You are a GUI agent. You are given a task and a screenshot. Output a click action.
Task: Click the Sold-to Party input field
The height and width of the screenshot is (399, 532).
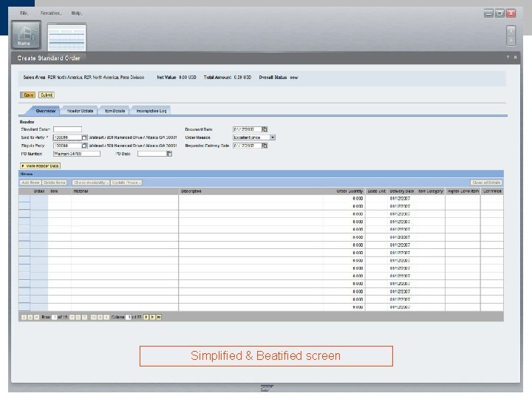pos(67,137)
